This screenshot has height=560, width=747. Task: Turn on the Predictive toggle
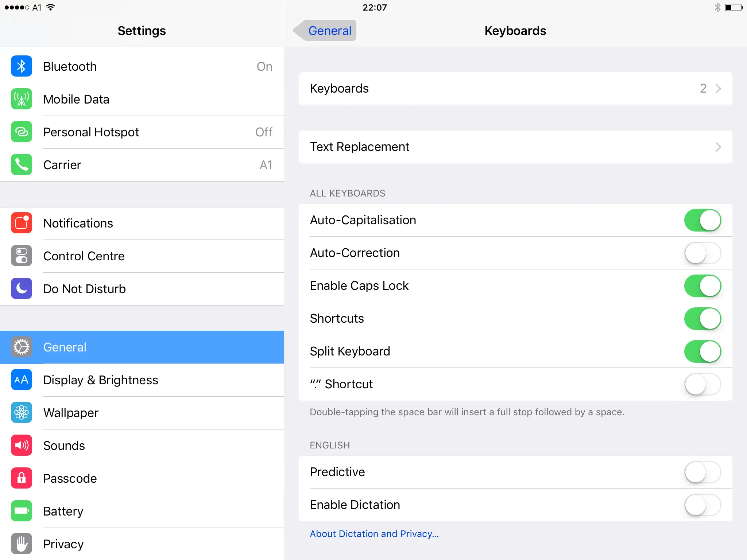click(702, 472)
